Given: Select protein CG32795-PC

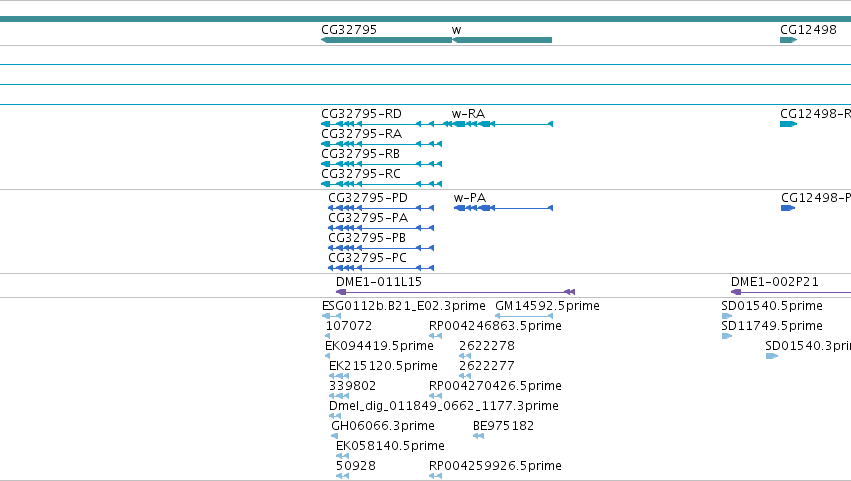Looking at the screenshot, I should 367,258.
